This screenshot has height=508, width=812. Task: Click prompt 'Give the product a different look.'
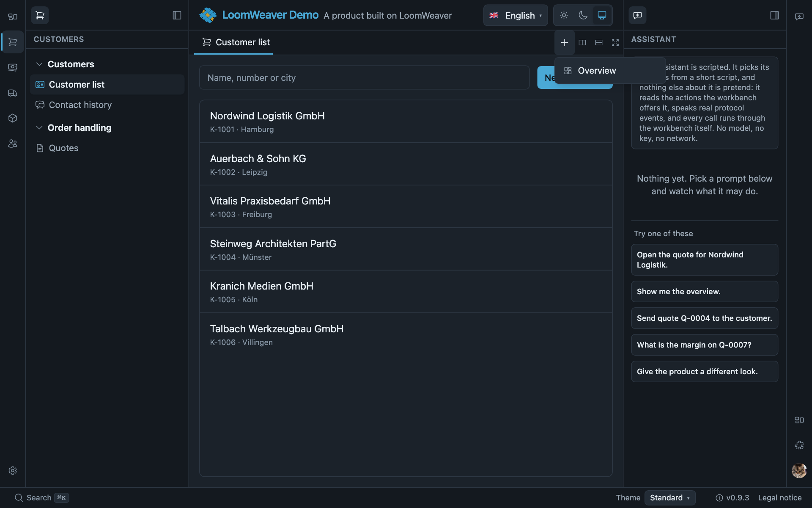point(704,372)
